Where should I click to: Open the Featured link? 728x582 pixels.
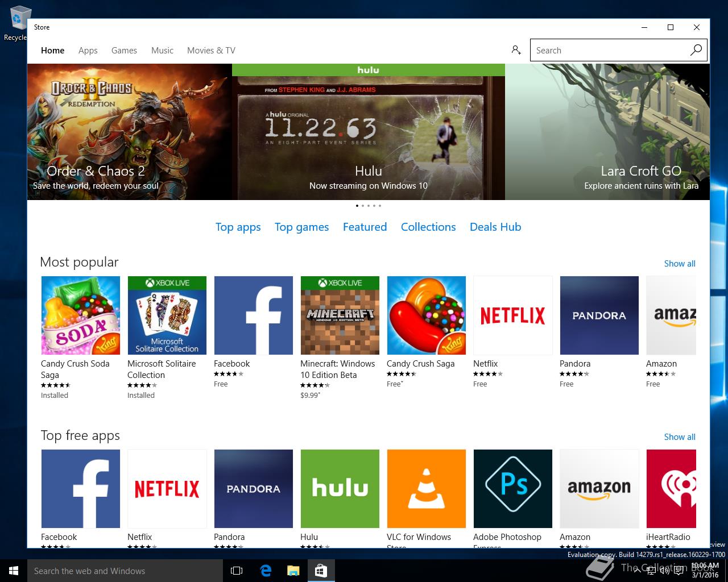coord(365,227)
